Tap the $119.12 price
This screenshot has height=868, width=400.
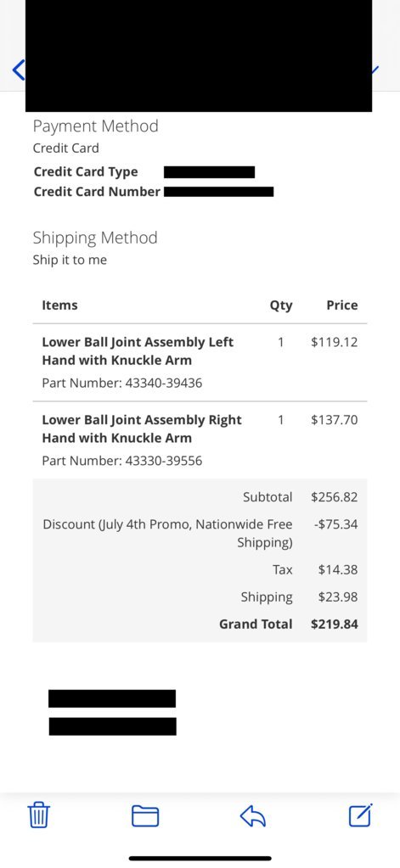point(335,342)
